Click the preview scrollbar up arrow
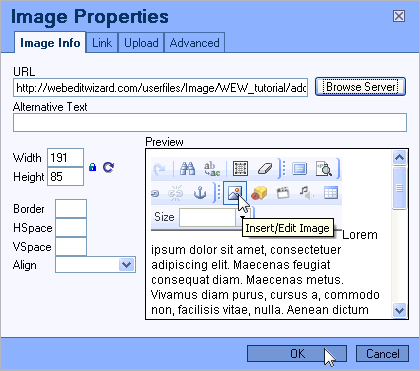The height and width of the screenshot is (371, 420). pyautogui.click(x=399, y=157)
